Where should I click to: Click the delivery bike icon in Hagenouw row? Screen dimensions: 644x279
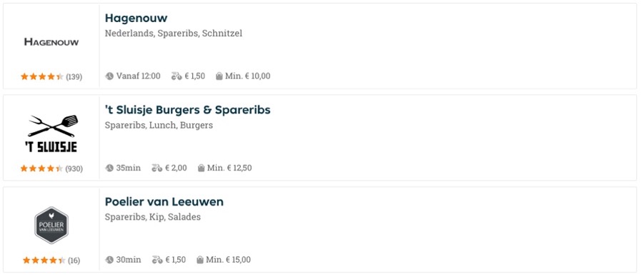pos(177,76)
